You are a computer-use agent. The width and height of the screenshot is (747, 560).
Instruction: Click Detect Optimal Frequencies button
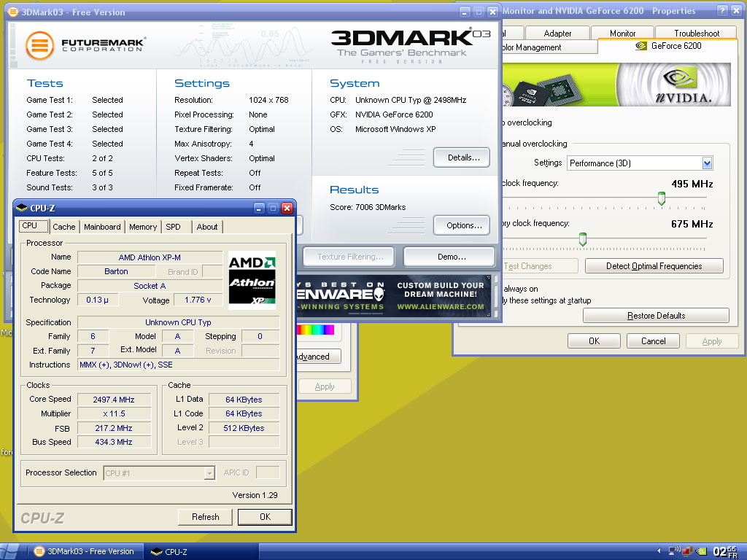click(x=654, y=266)
